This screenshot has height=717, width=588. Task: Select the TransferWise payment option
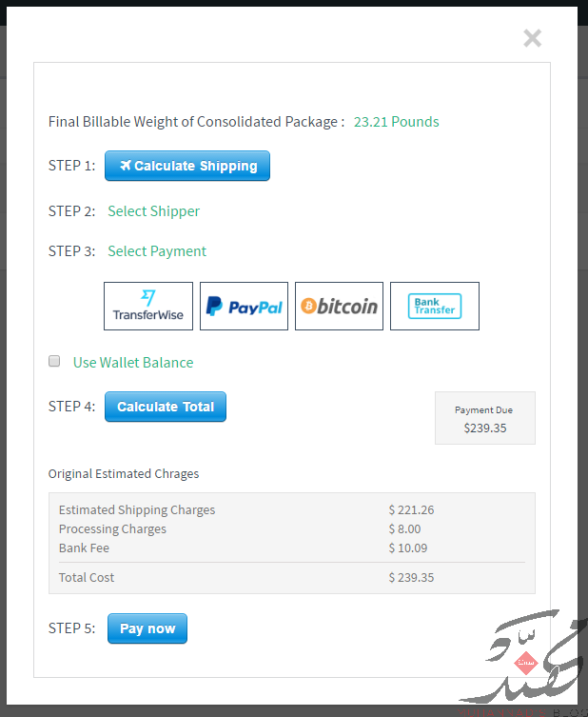pos(148,306)
